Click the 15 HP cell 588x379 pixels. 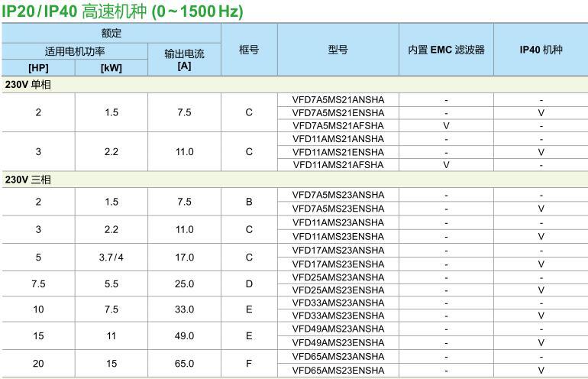(x=38, y=336)
